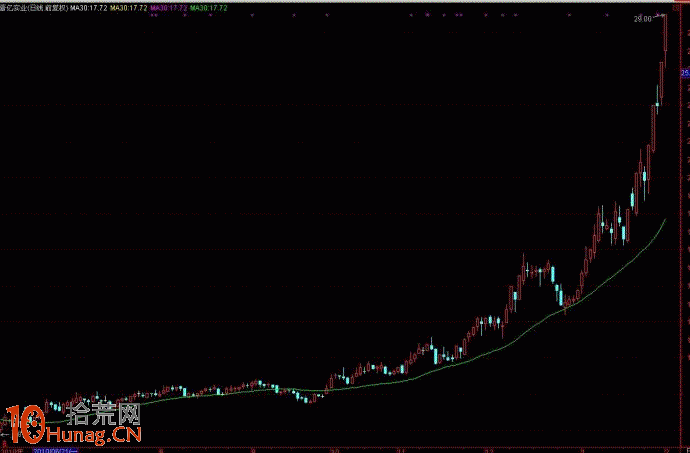Screen dimensions: 690x453
Task: Click the right end of the green MA line
Action: coord(665,219)
